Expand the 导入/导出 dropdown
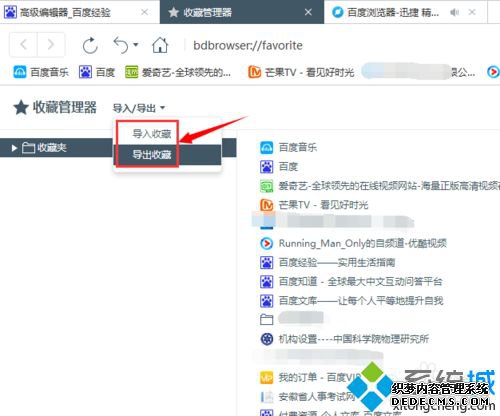The height and width of the screenshot is (416, 500). pos(139,108)
